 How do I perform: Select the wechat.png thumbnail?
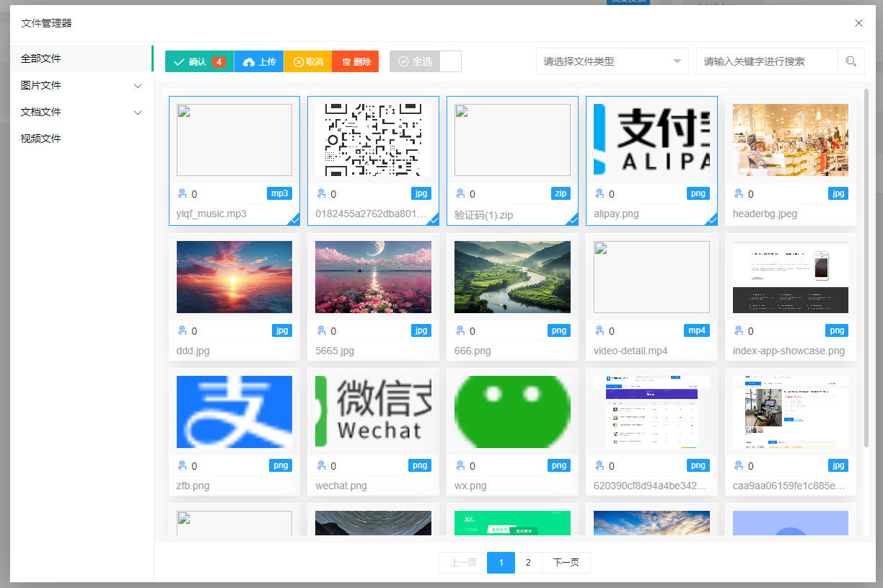click(x=374, y=412)
